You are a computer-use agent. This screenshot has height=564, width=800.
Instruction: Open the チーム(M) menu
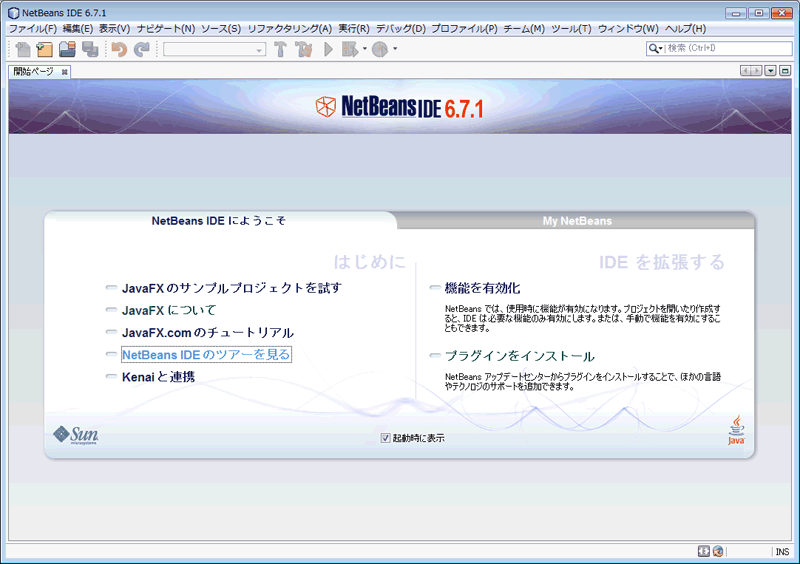coord(524,29)
